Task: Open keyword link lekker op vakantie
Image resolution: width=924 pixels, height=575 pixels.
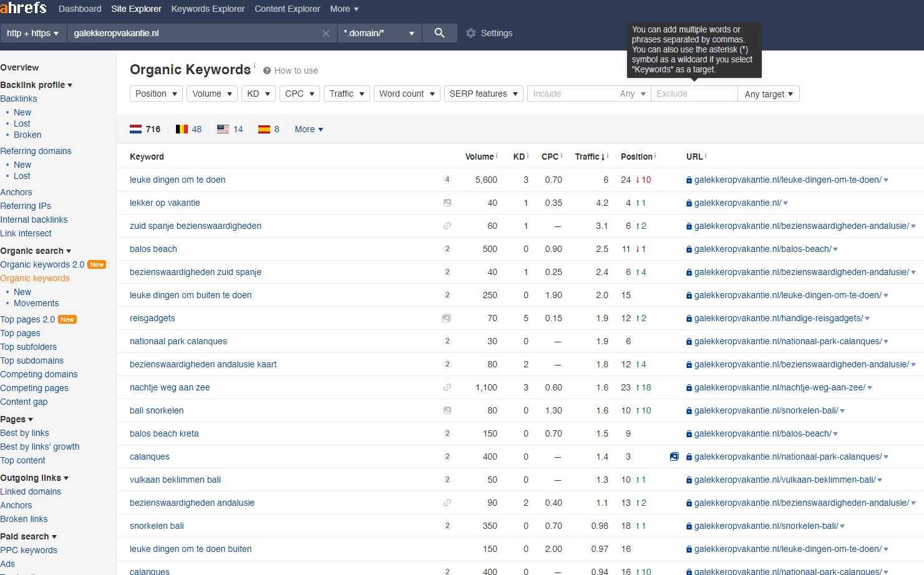Action: click(165, 203)
